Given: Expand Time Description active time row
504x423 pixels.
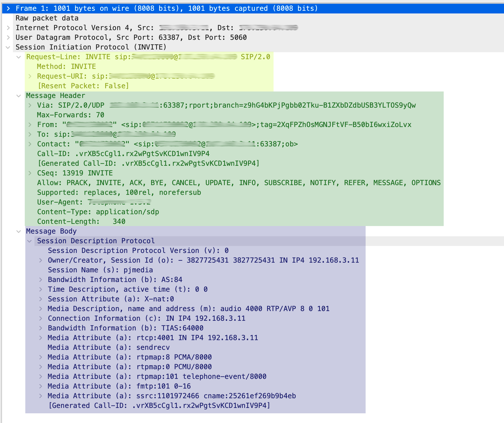Looking at the screenshot, I should (x=41, y=289).
